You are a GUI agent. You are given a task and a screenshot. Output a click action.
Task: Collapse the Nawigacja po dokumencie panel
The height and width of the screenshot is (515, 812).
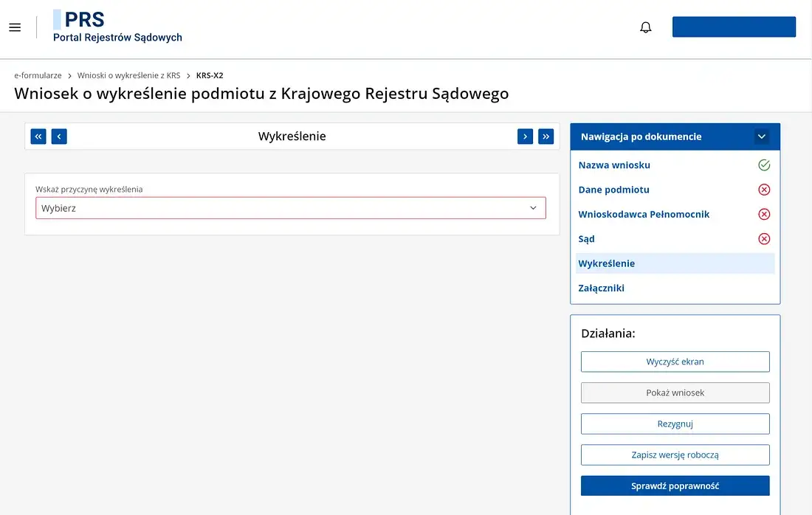761,136
